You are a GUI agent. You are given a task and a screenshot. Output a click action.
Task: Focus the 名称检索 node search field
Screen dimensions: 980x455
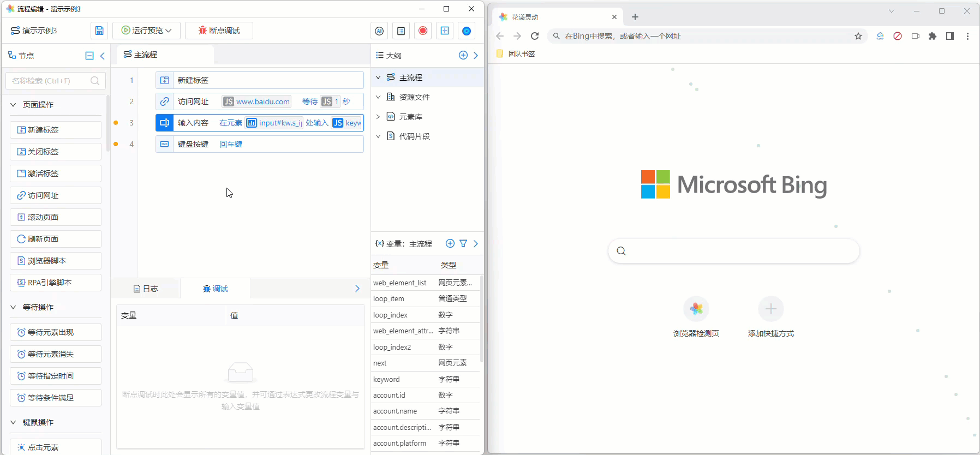(x=56, y=81)
